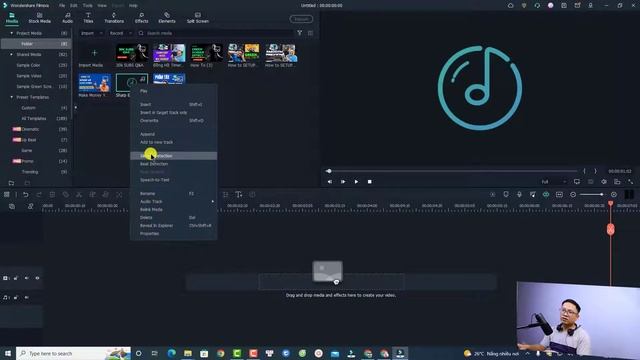
Task: Click the timeline zoom slider
Action: click(x=592, y=195)
